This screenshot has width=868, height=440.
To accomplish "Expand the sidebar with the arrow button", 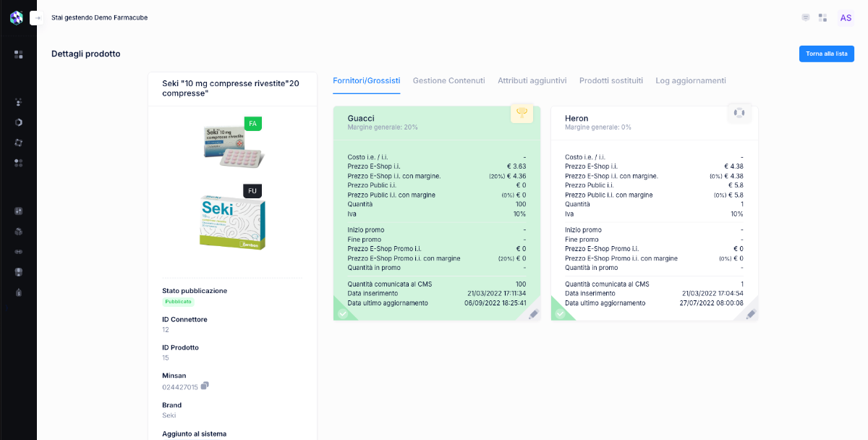I will click(x=36, y=17).
